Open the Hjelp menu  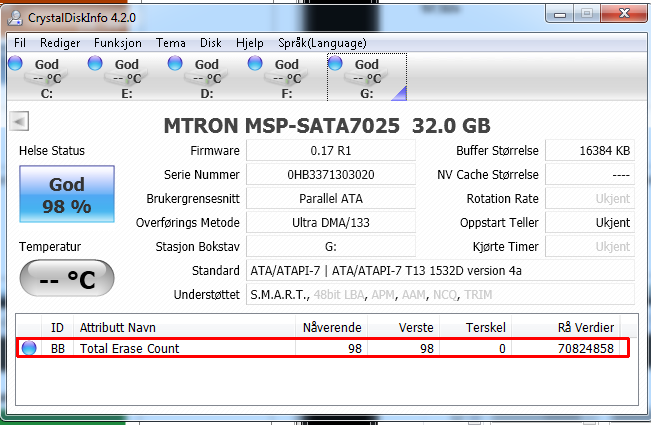250,43
